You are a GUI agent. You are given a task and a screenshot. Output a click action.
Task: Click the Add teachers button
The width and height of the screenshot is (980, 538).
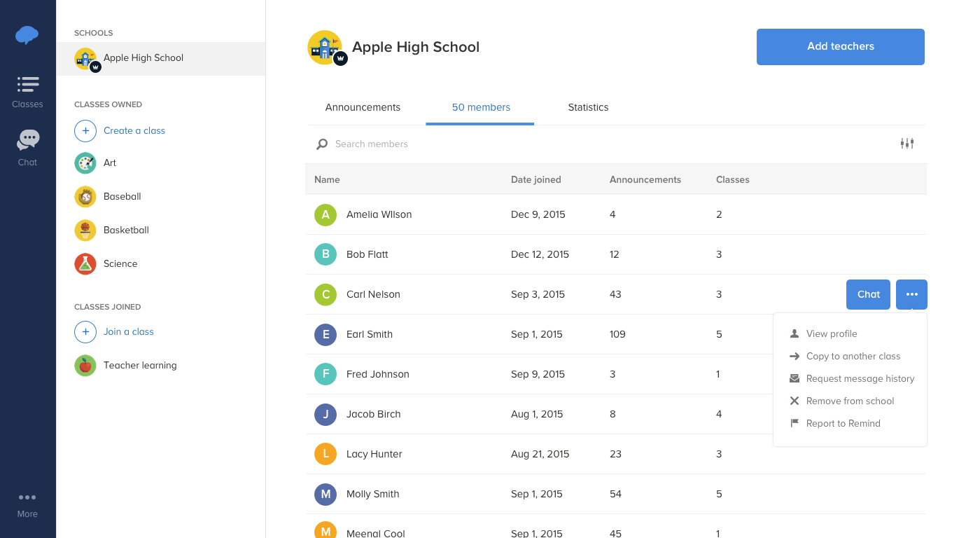click(x=841, y=47)
